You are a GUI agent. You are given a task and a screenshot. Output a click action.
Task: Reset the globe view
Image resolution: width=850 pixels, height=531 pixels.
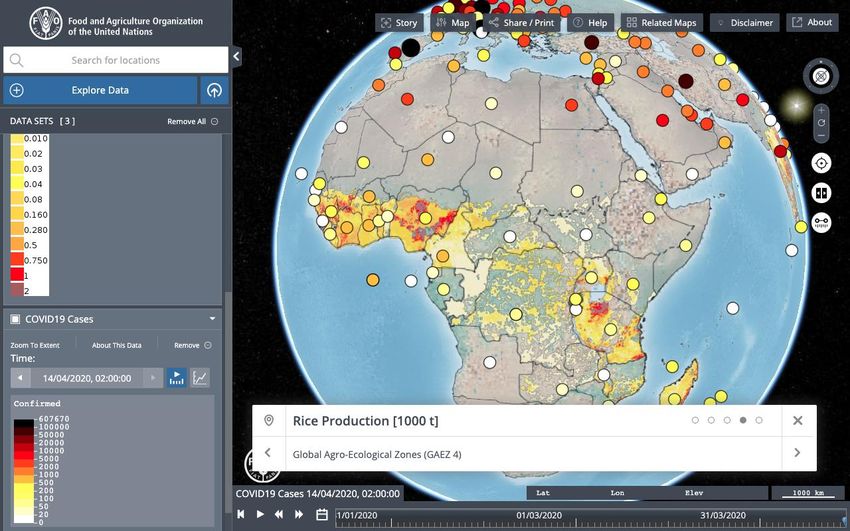(821, 123)
